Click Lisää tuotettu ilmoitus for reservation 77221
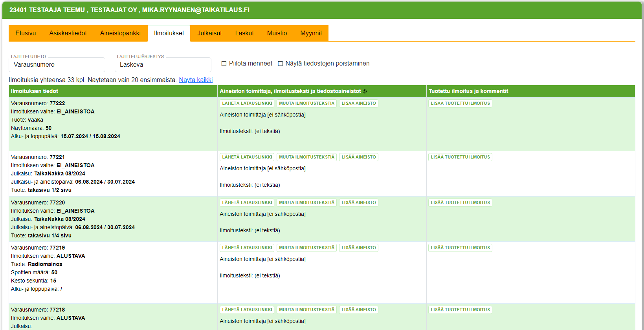Image resolution: width=644 pixels, height=330 pixels. (461, 157)
